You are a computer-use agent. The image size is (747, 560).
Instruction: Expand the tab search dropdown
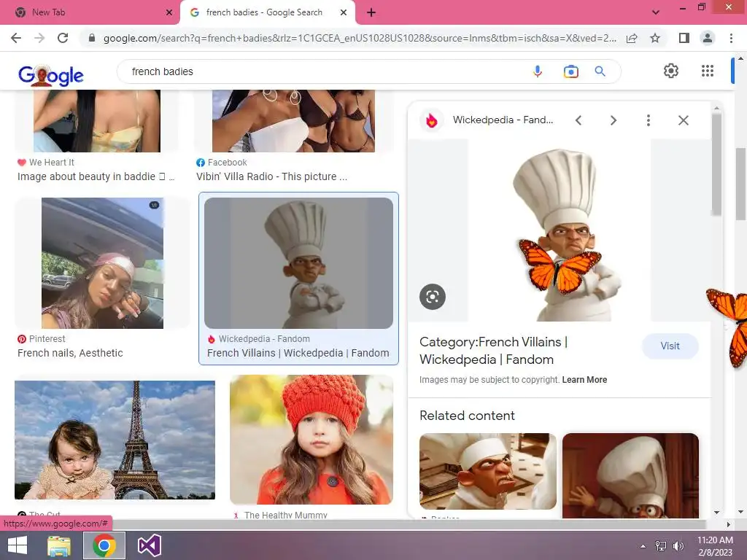click(656, 13)
